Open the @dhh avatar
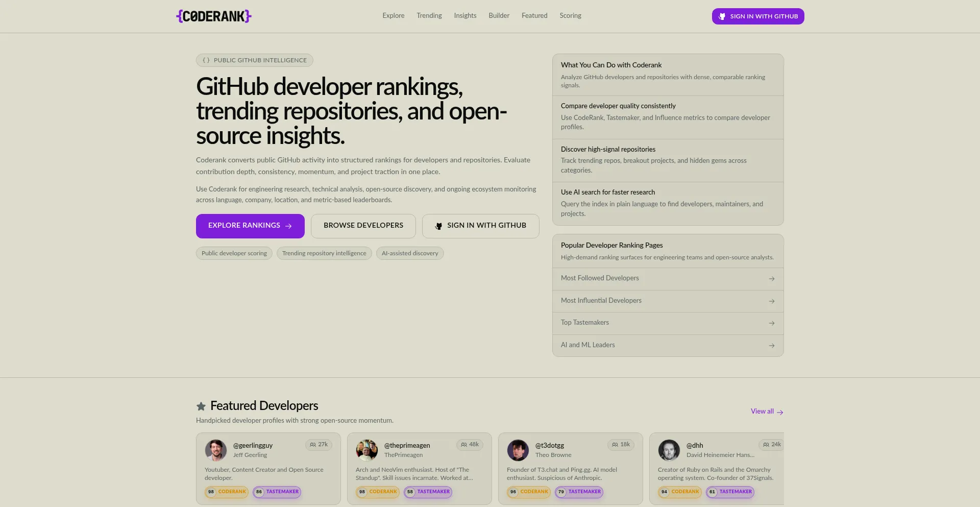 [x=669, y=450]
